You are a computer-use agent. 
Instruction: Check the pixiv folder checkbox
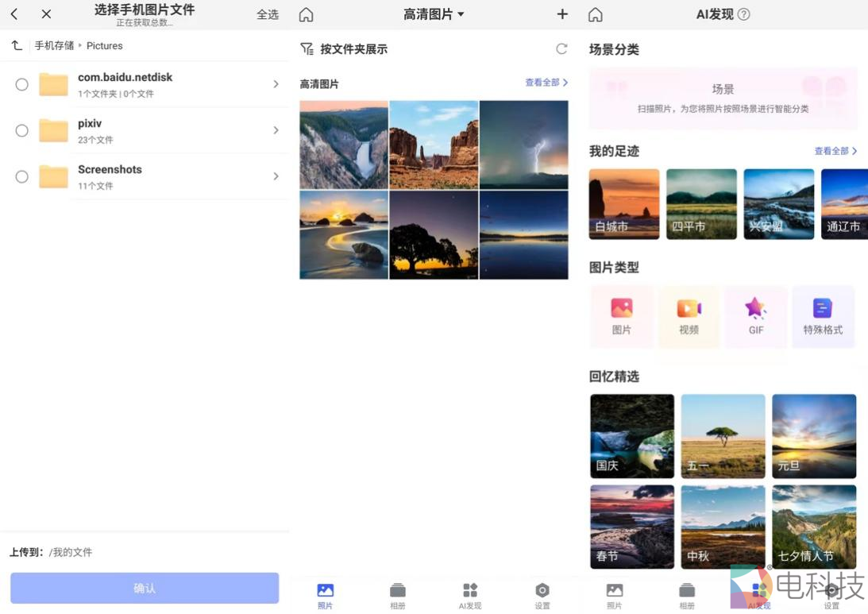tap(21, 130)
